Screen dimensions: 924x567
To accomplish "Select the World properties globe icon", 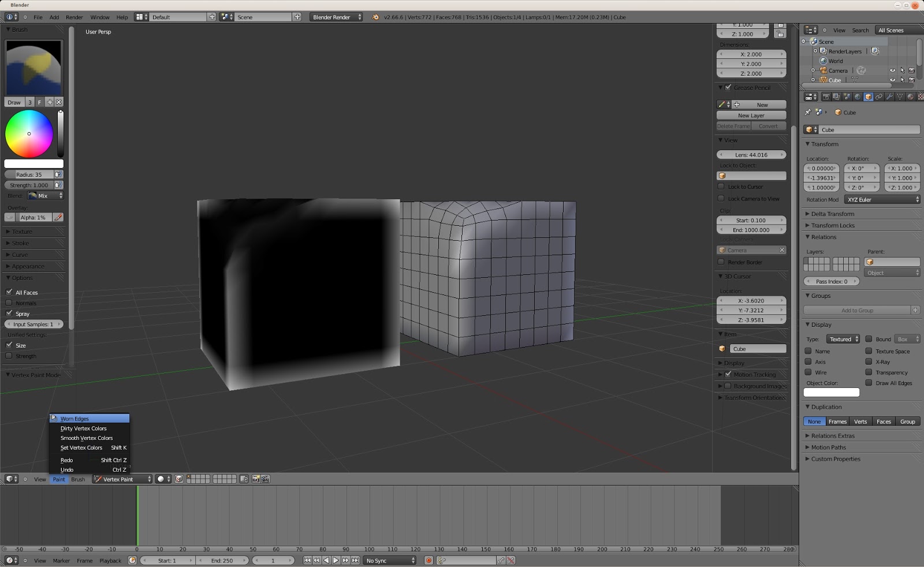I will [x=858, y=96].
